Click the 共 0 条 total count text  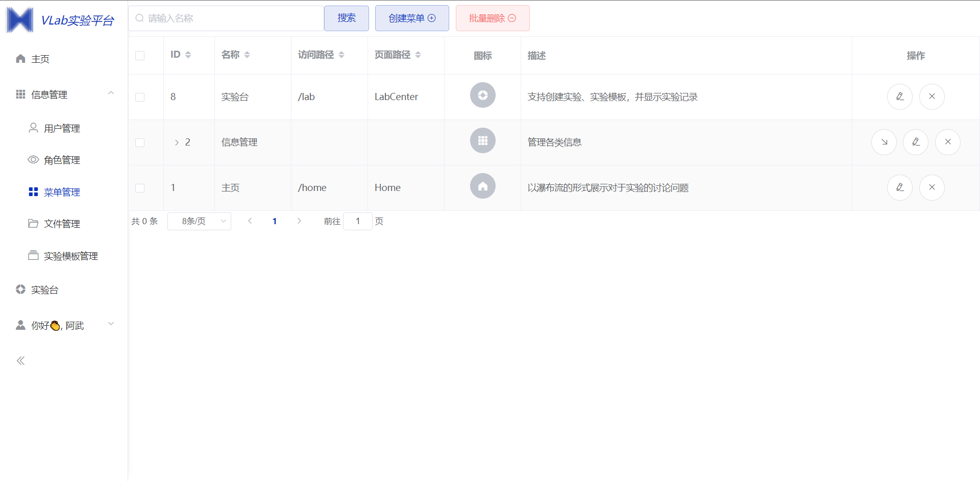[x=144, y=221]
